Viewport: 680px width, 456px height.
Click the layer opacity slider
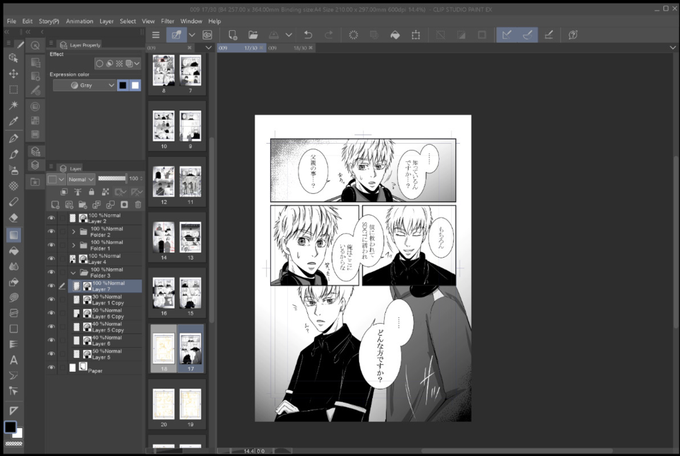pyautogui.click(x=112, y=178)
